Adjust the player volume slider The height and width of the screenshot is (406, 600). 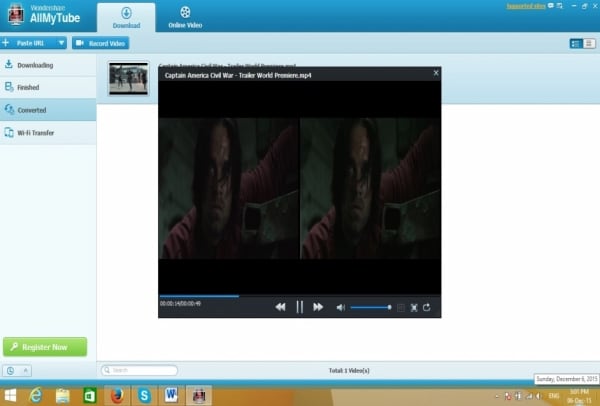point(371,307)
